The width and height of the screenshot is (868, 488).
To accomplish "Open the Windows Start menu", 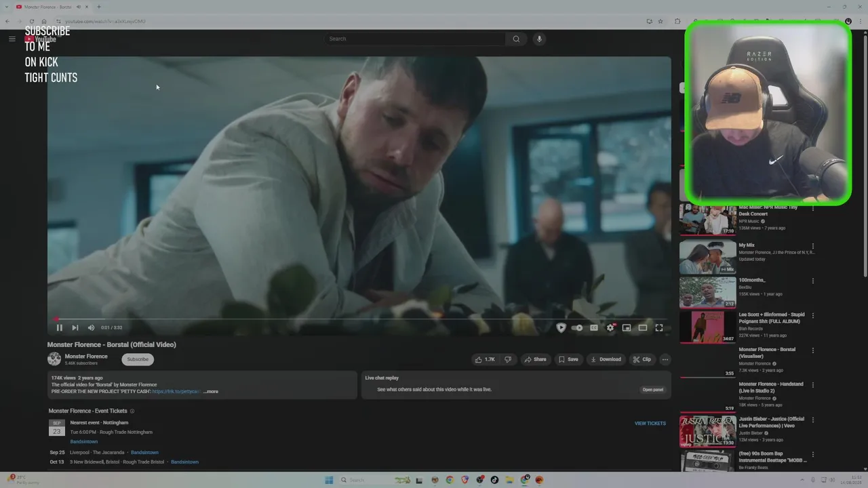I will pyautogui.click(x=329, y=480).
